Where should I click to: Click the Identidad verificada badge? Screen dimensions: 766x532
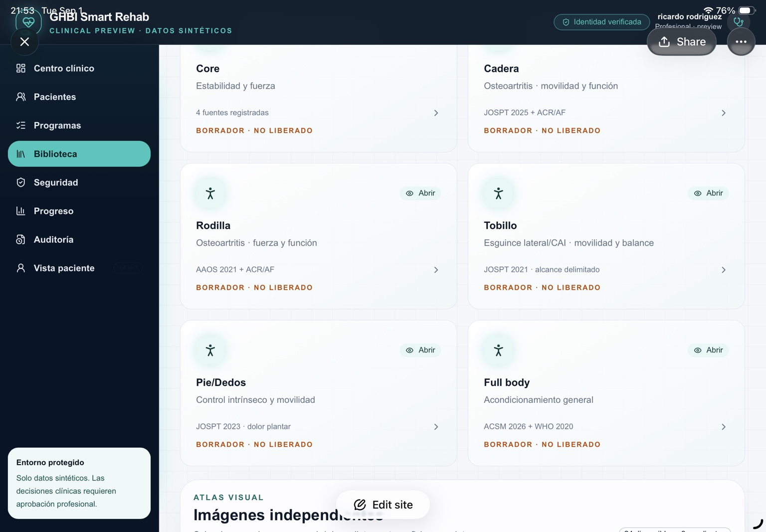pos(601,22)
